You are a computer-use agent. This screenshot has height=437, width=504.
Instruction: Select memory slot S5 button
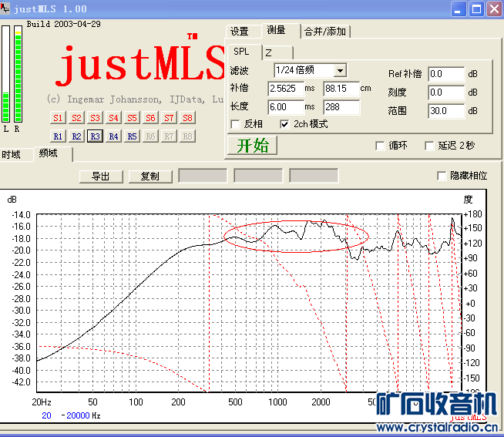tap(132, 118)
